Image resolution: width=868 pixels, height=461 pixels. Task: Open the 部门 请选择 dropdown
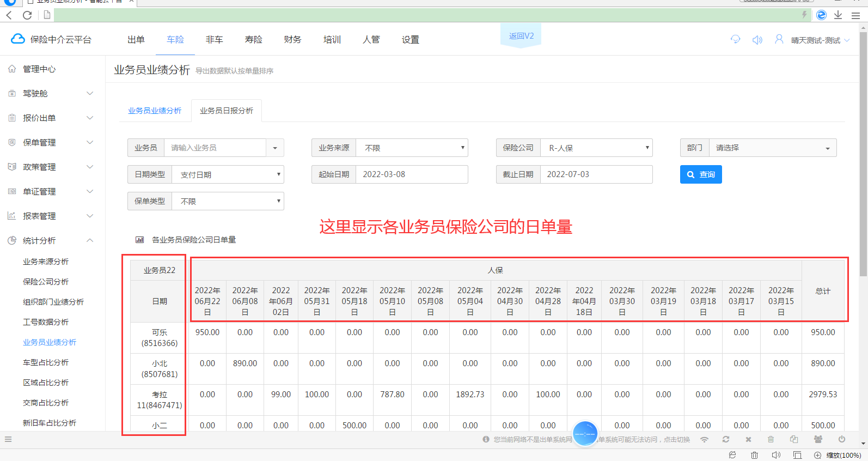(x=773, y=148)
